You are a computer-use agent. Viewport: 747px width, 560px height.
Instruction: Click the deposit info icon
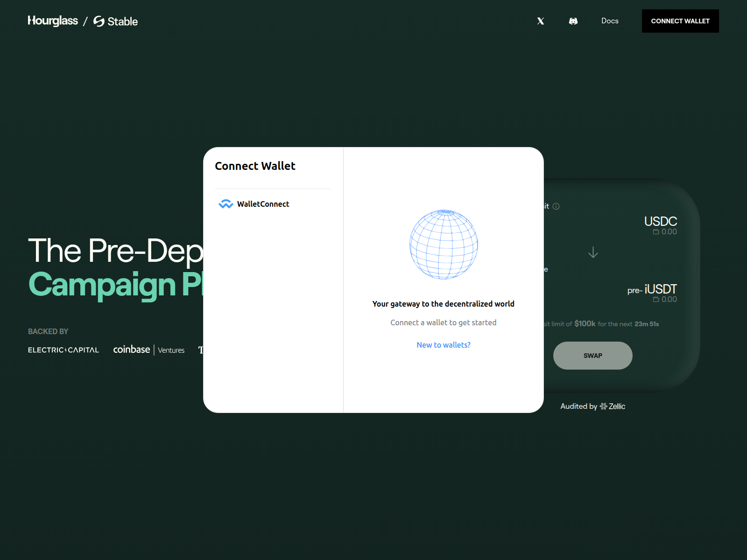(x=556, y=206)
